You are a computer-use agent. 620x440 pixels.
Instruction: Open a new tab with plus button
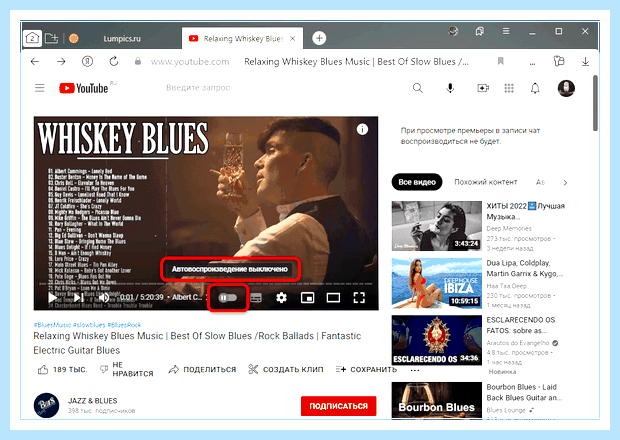[319, 38]
